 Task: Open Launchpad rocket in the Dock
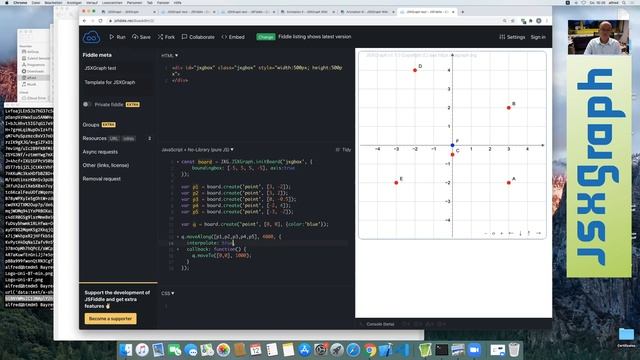click(x=337, y=350)
